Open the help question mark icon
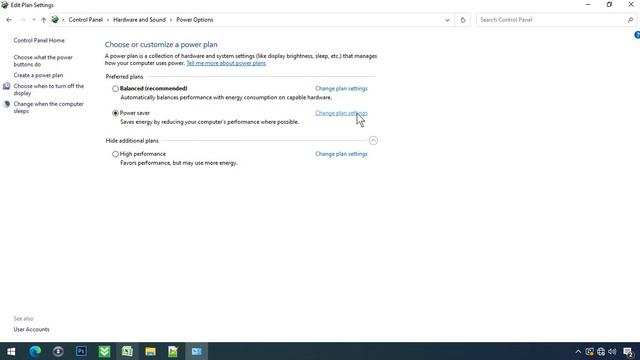 pyautogui.click(x=637, y=36)
